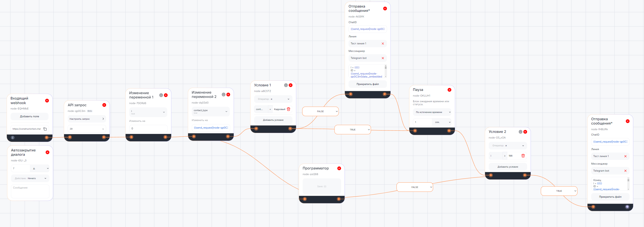644x227 pixels.
Task: Clear Тест линия 1 in the right Отправка сообщения node
Action: [x=625, y=156]
